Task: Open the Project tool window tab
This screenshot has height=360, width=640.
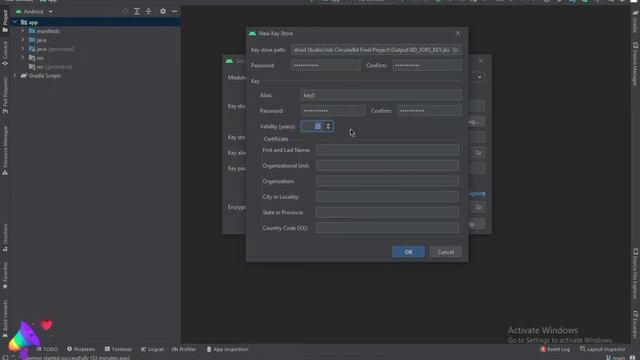Action: [5, 21]
